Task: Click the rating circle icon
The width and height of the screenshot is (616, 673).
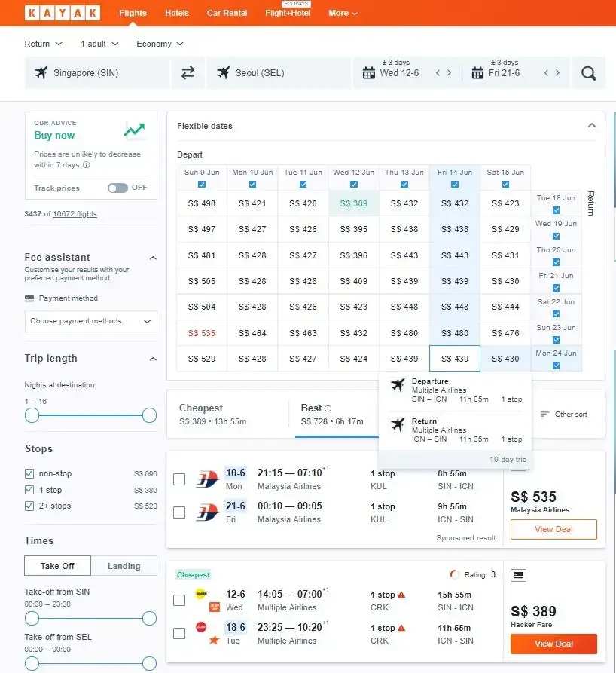Action: (x=454, y=574)
